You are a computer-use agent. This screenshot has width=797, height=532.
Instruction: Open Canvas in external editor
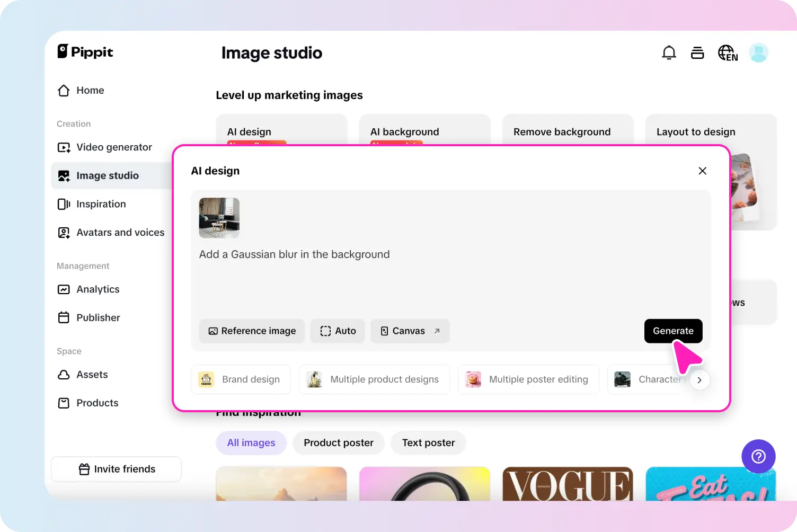point(410,331)
